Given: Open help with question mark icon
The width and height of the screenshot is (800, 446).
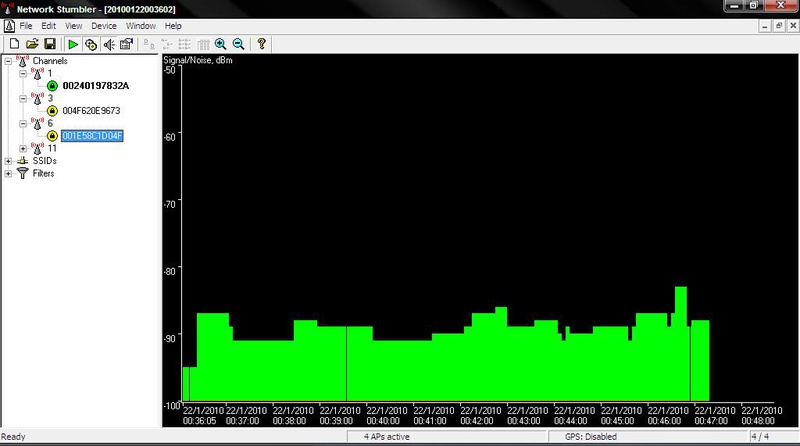Looking at the screenshot, I should click(x=261, y=44).
